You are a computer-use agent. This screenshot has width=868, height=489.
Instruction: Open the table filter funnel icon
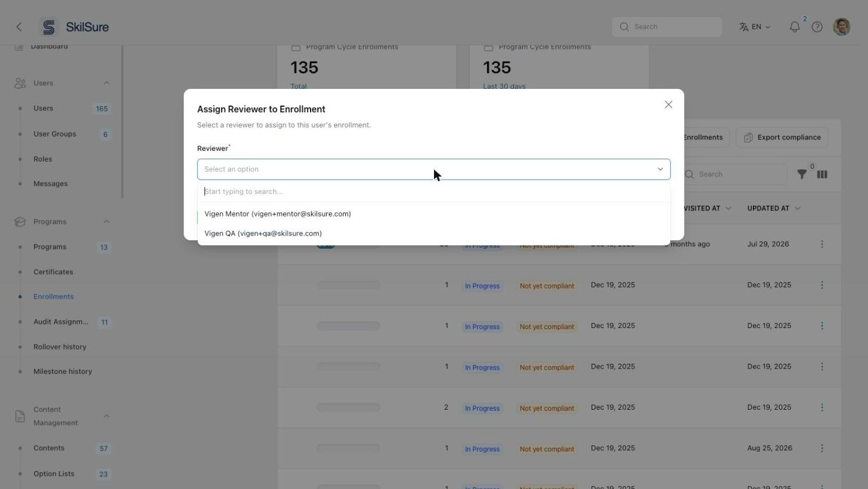pyautogui.click(x=802, y=174)
